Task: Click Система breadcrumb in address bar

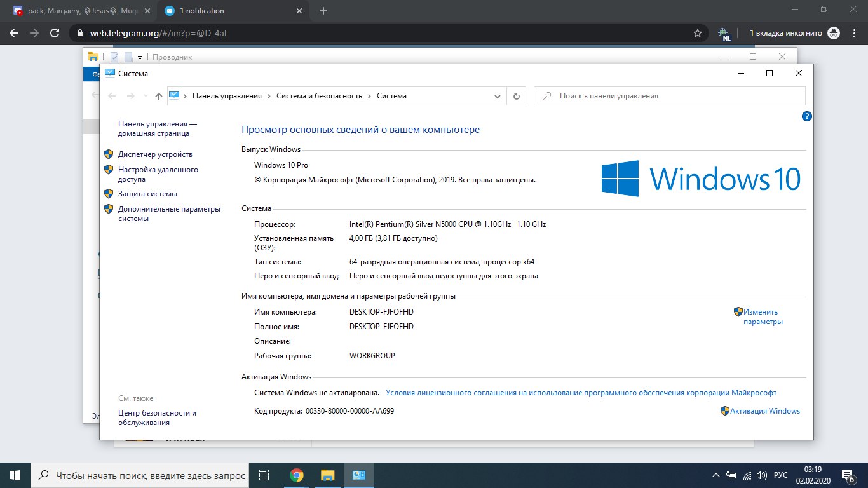Action: click(391, 96)
